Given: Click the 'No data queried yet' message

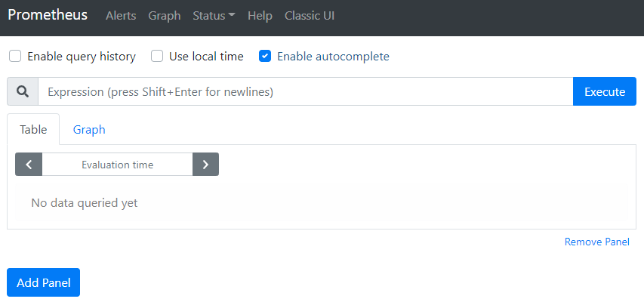Looking at the screenshot, I should [85, 203].
